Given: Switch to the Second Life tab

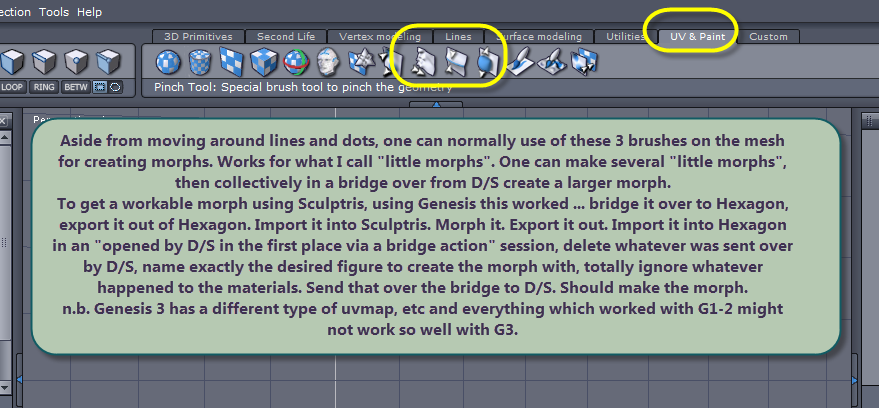Looking at the screenshot, I should pyautogui.click(x=286, y=36).
